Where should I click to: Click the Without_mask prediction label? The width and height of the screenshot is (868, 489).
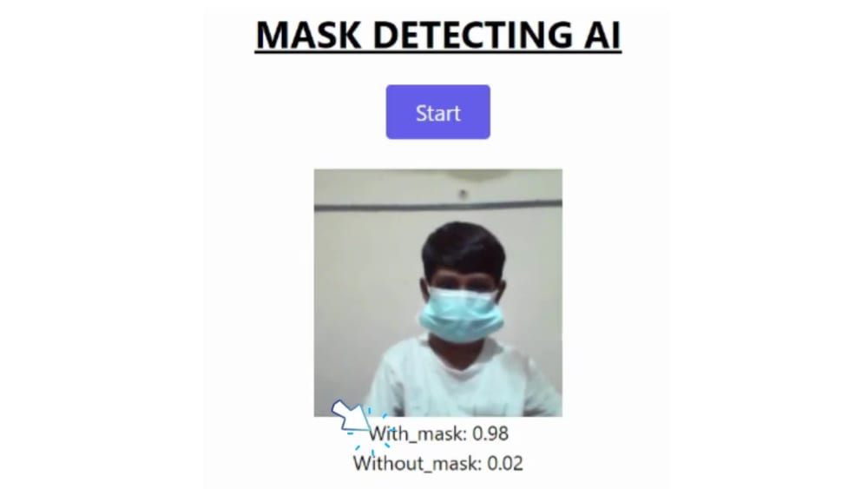pyautogui.click(x=418, y=463)
